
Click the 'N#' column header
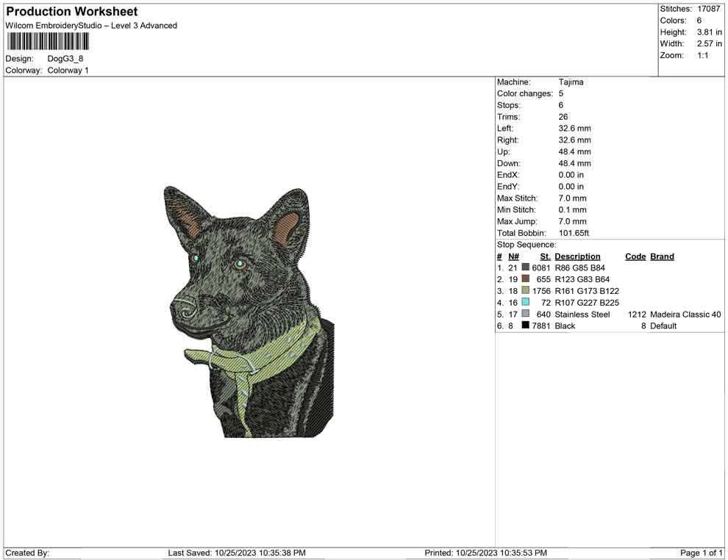[x=513, y=256]
